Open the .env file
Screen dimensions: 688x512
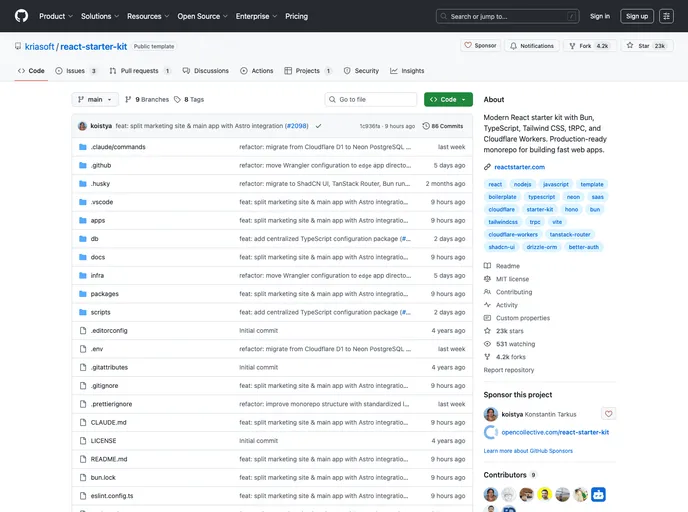(97, 349)
